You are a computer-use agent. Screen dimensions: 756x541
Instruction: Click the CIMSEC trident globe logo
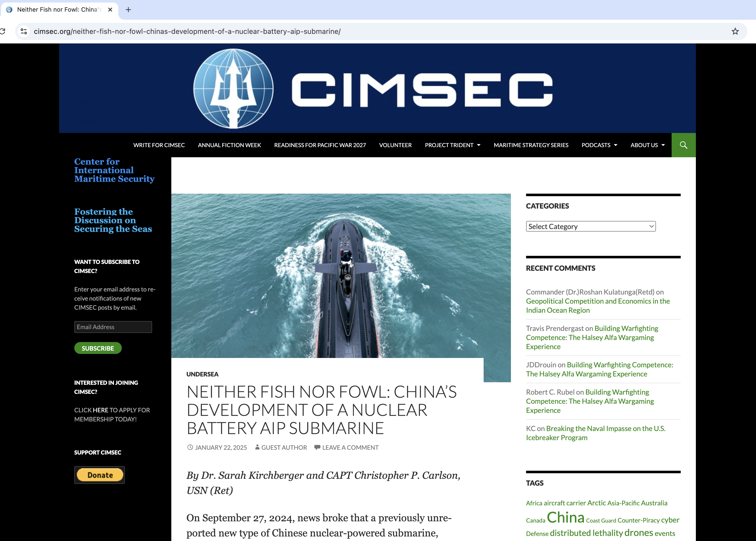point(233,88)
